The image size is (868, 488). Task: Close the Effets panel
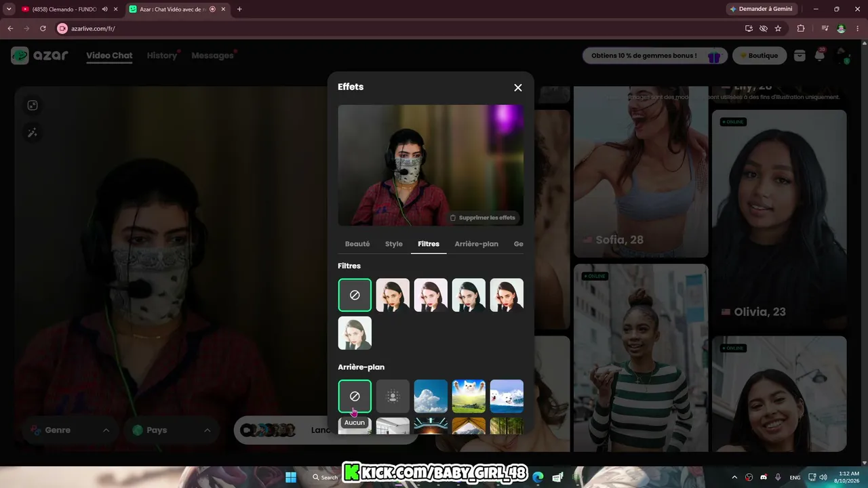click(x=518, y=87)
